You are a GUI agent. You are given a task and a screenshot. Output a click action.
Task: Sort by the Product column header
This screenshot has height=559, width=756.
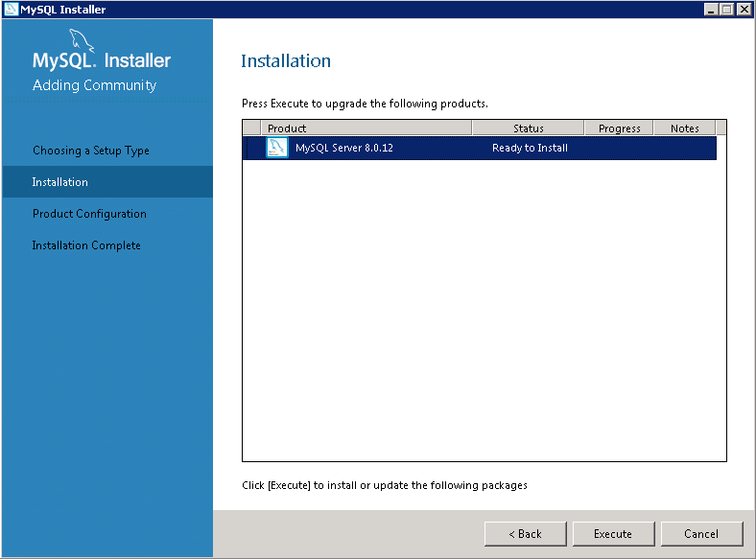click(x=366, y=128)
